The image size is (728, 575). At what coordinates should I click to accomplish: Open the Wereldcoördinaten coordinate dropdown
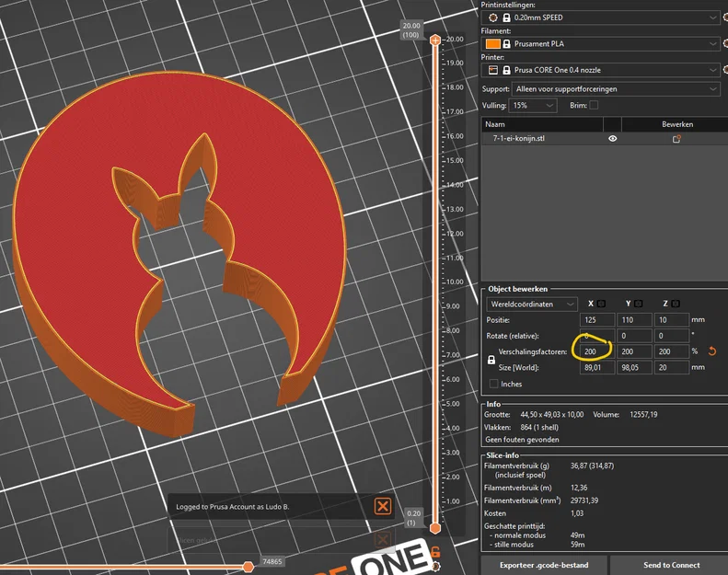[532, 304]
